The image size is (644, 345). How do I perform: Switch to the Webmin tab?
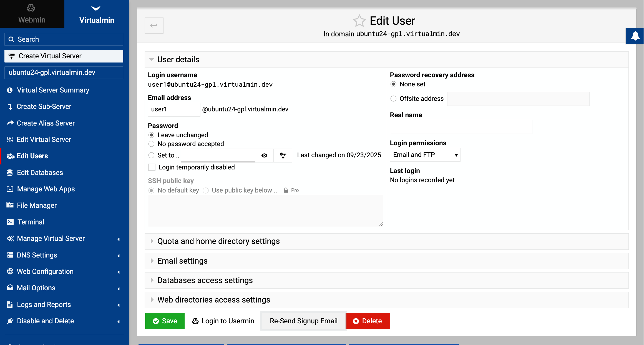pyautogui.click(x=32, y=14)
